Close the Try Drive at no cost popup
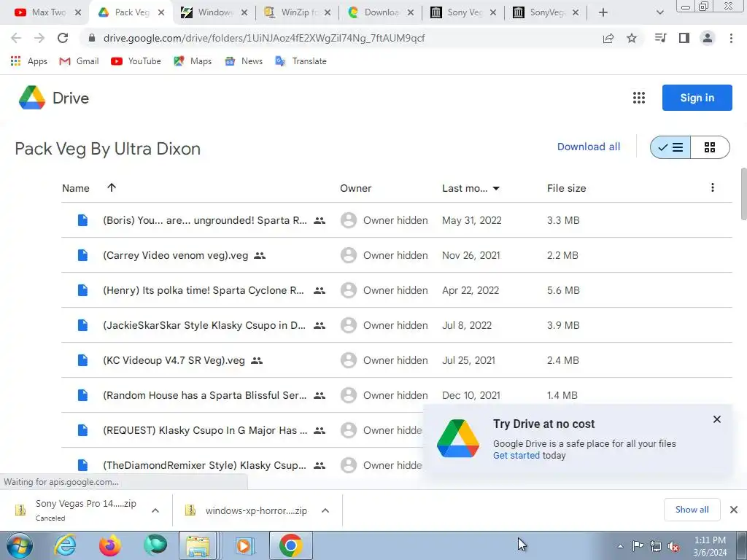747x560 pixels. [x=716, y=419]
